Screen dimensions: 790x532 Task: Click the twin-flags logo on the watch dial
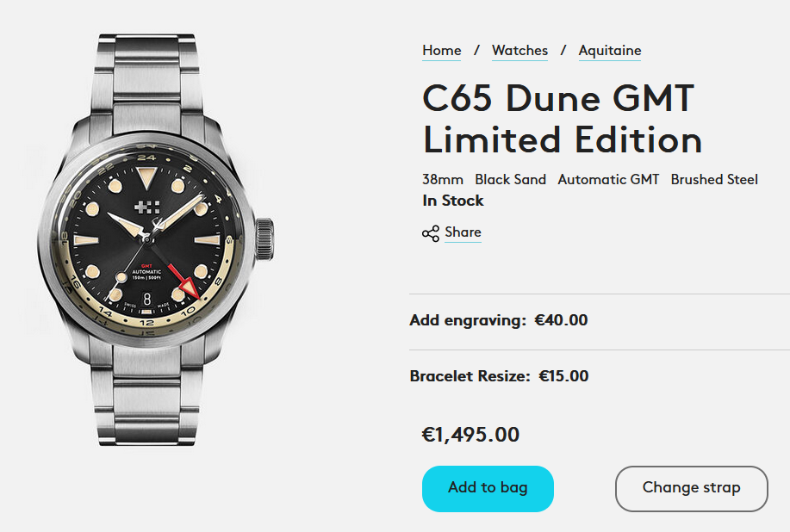[146, 207]
